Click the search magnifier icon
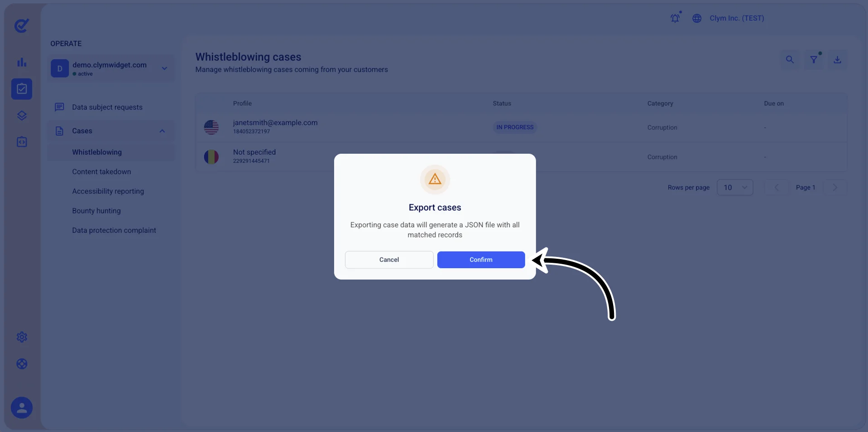 [790, 60]
